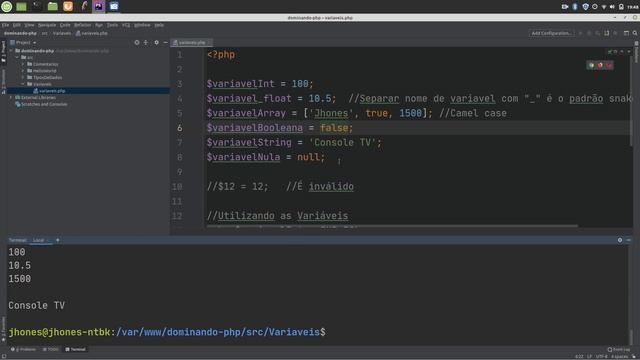Screen dimensions: 640x360
Task: Click the null value on line 8
Action: pyautogui.click(x=308, y=157)
